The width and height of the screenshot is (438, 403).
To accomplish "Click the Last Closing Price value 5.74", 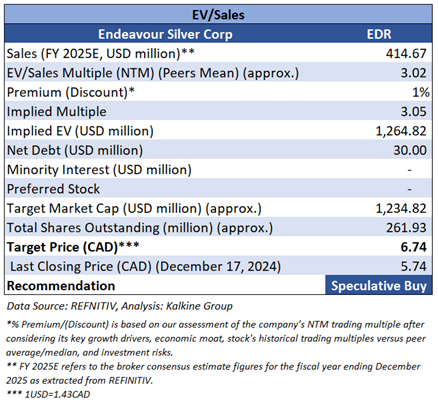I will click(x=413, y=266).
